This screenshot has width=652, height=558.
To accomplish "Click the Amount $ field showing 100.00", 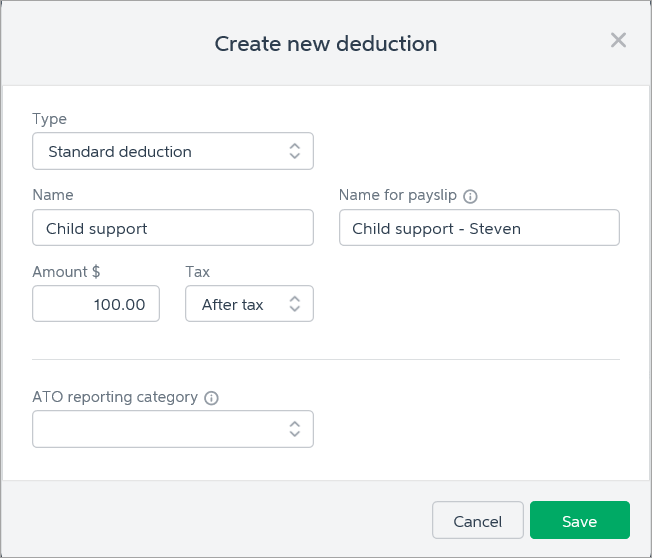I will pyautogui.click(x=96, y=304).
